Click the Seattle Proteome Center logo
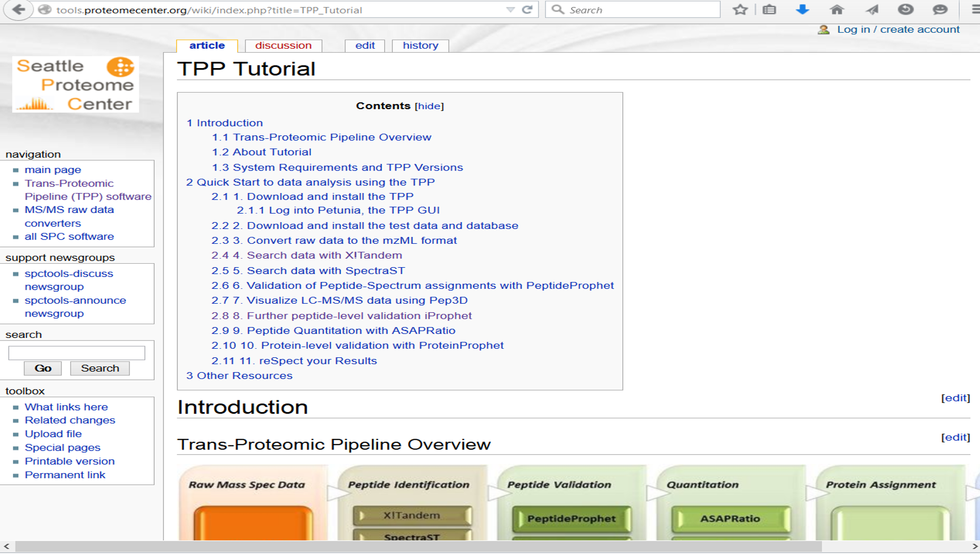The image size is (980, 554). point(75,84)
